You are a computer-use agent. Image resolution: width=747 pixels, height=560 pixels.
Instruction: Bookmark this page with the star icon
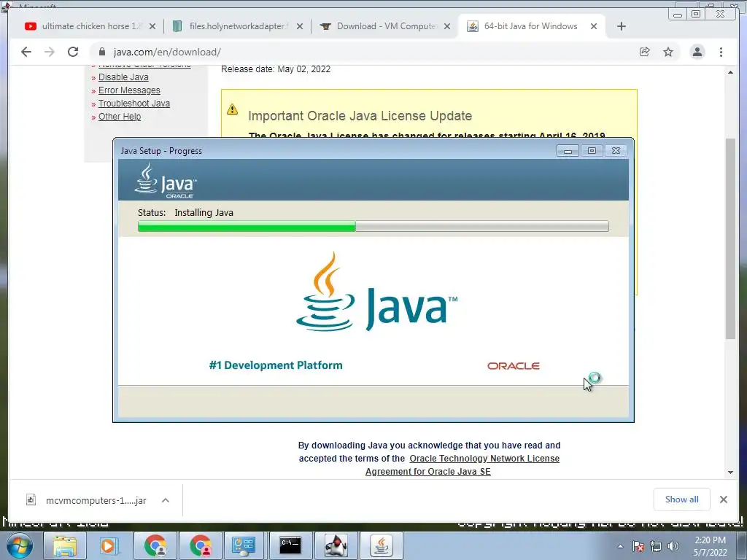click(668, 52)
